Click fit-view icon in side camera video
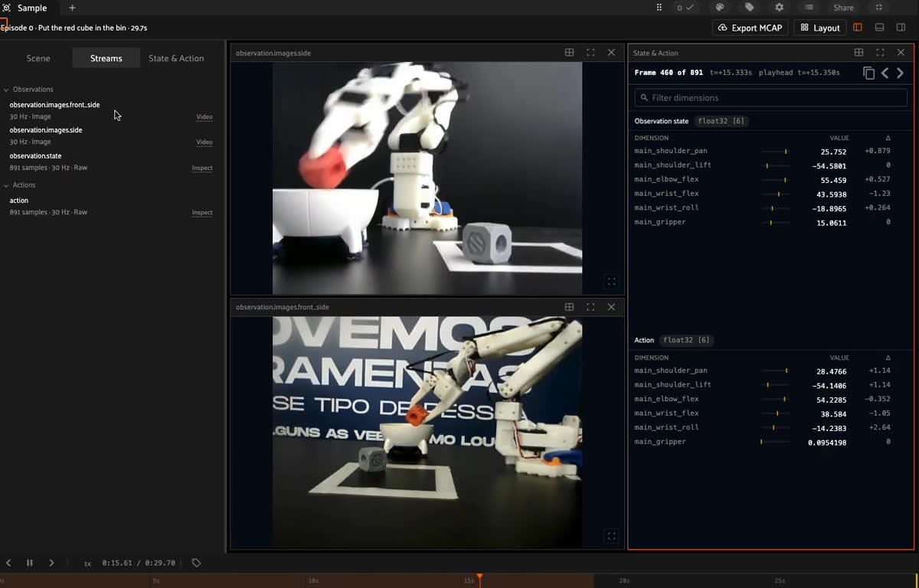This screenshot has width=919, height=588. tap(611, 282)
